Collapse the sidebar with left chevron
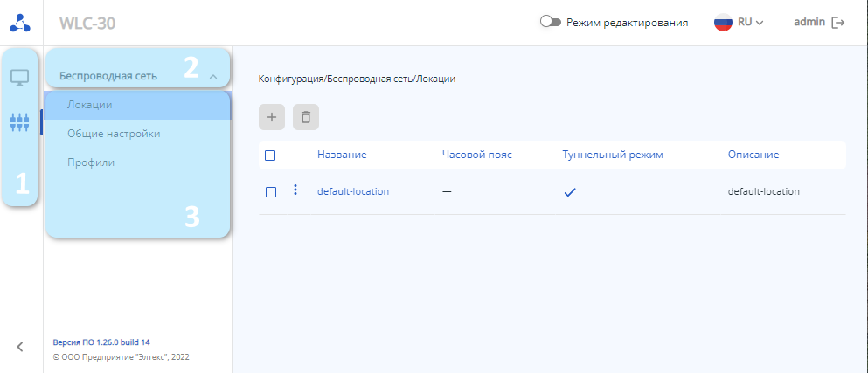The image size is (868, 373). point(20,347)
